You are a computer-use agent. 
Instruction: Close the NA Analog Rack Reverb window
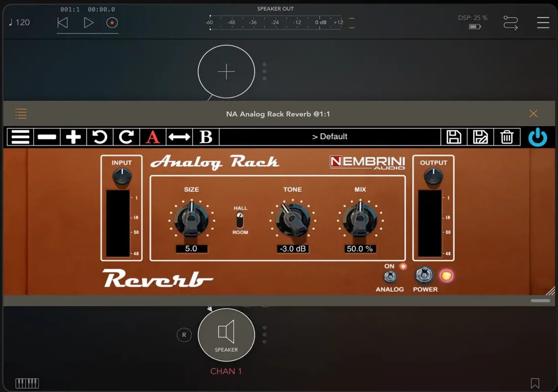[533, 114]
